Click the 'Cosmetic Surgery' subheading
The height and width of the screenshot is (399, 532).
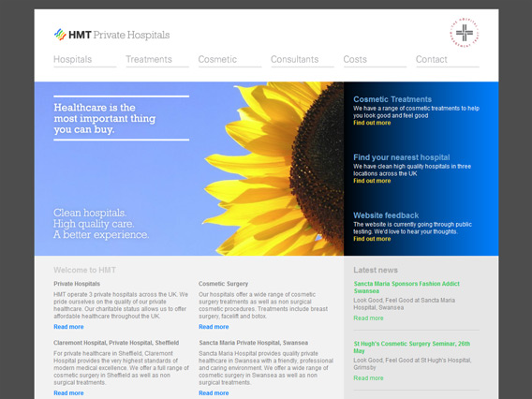[x=223, y=284]
